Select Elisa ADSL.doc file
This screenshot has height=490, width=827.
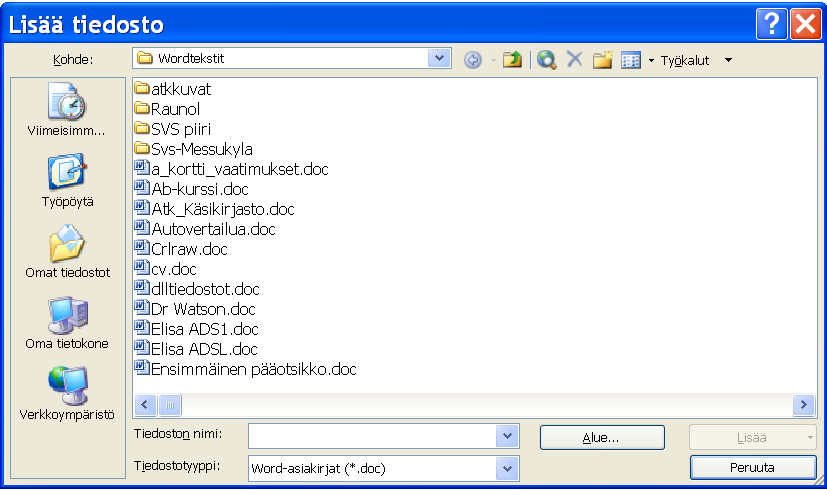(x=196, y=350)
